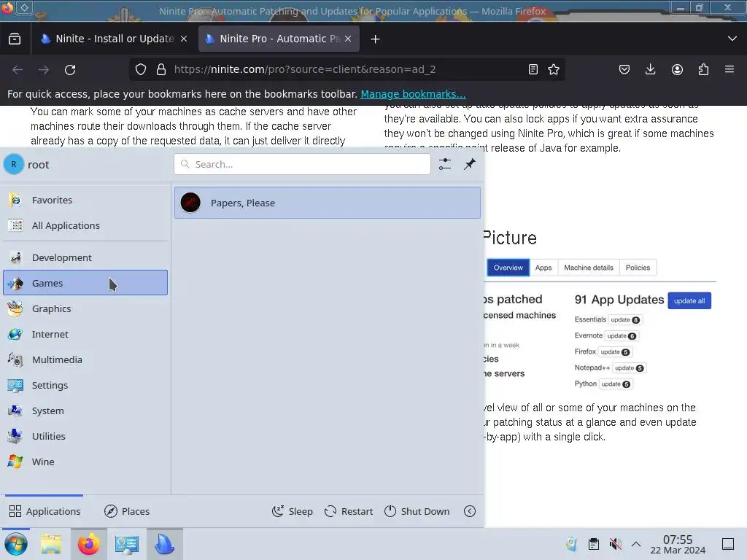Open the Utilities category
This screenshot has width=747, height=560.
85,436
